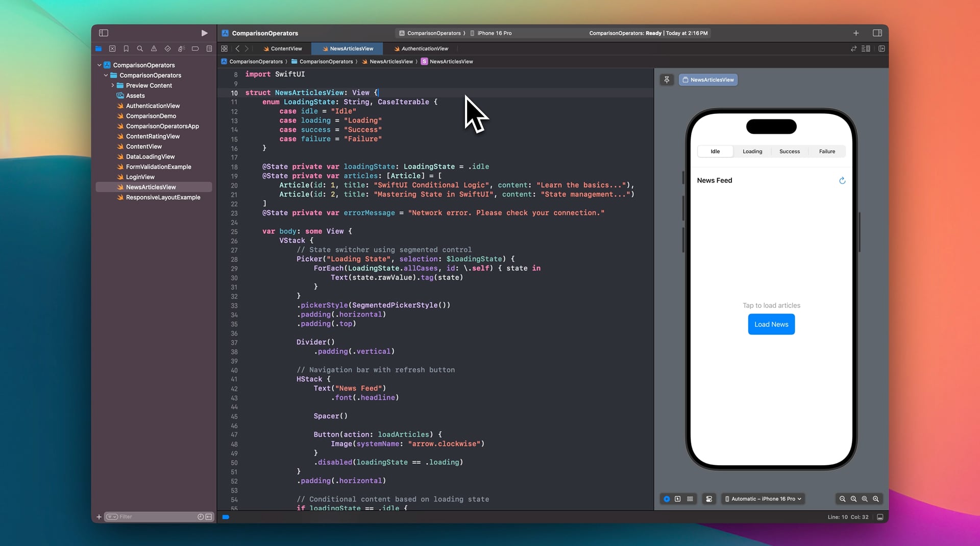This screenshot has height=546, width=980.
Task: Zoom the preview to fit
Action: (865, 499)
